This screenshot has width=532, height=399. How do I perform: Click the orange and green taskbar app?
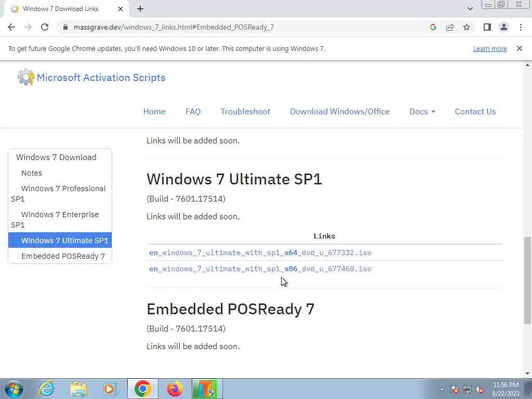[x=207, y=389]
